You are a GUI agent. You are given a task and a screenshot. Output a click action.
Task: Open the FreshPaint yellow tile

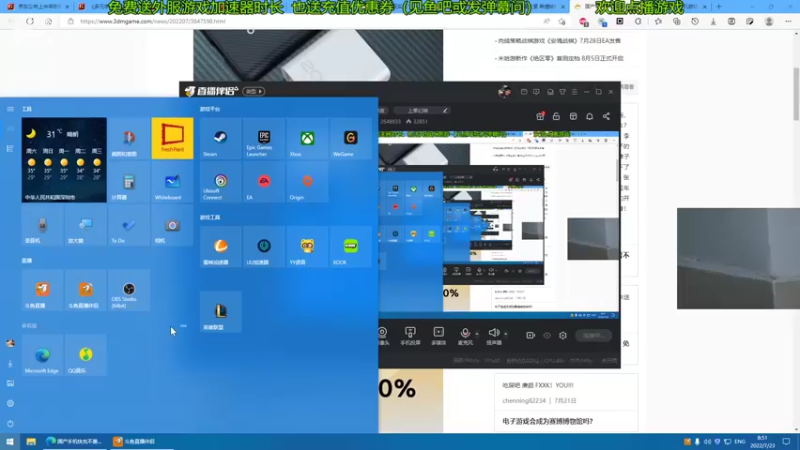[x=172, y=138]
